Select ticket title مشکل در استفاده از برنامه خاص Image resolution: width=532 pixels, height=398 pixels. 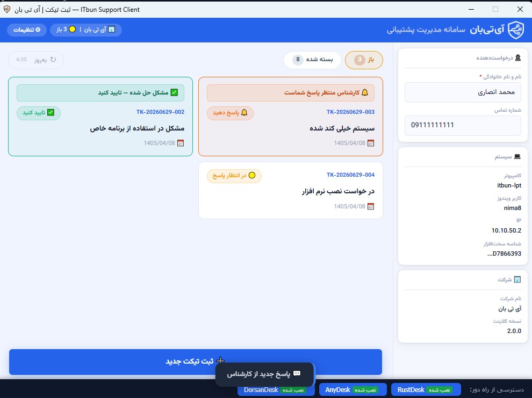click(137, 128)
